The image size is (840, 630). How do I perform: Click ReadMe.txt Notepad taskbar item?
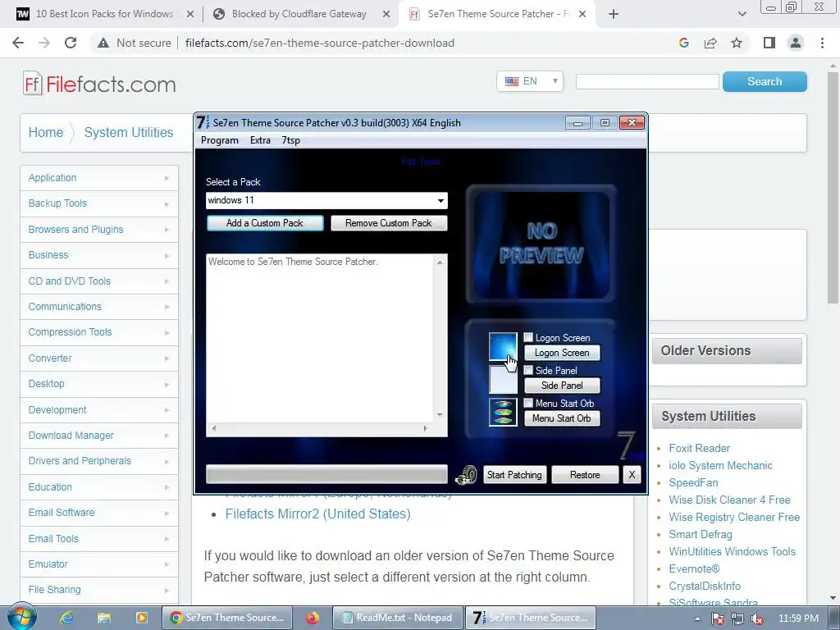pos(397,618)
